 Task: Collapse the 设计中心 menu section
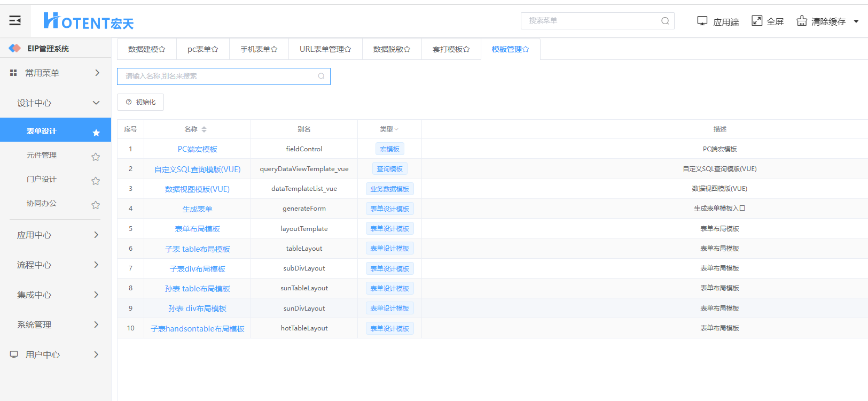click(x=96, y=103)
